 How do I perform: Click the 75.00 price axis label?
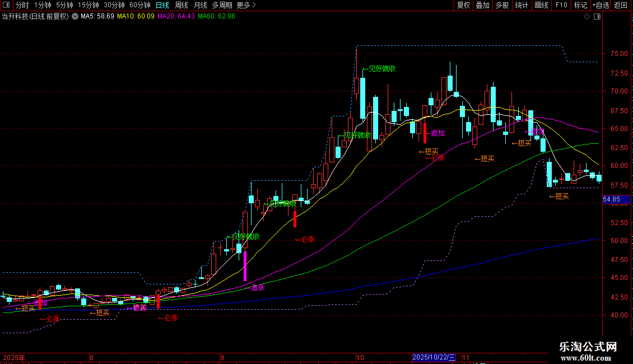tap(619, 54)
